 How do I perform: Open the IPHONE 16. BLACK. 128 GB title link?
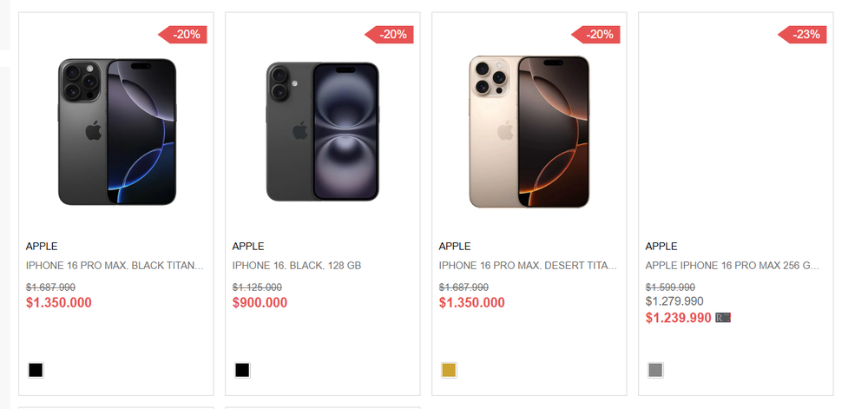[x=297, y=266]
